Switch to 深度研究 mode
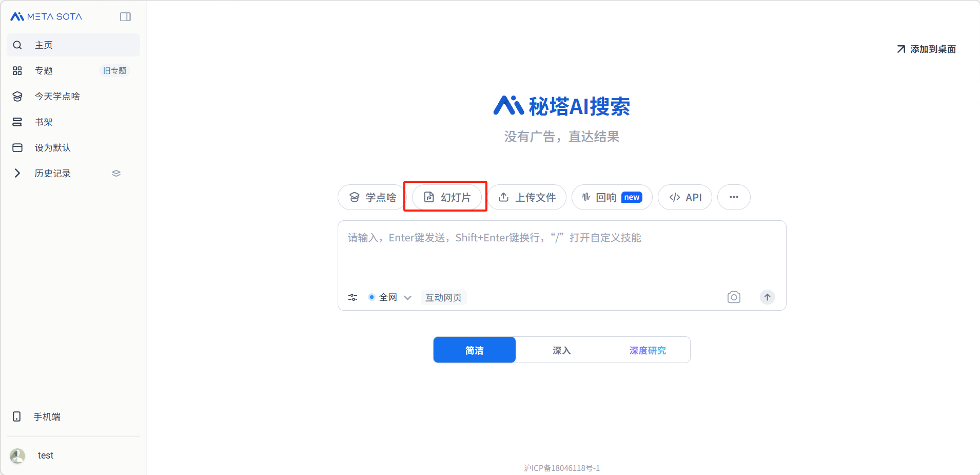Screen dimensions: 980x475 648,350
